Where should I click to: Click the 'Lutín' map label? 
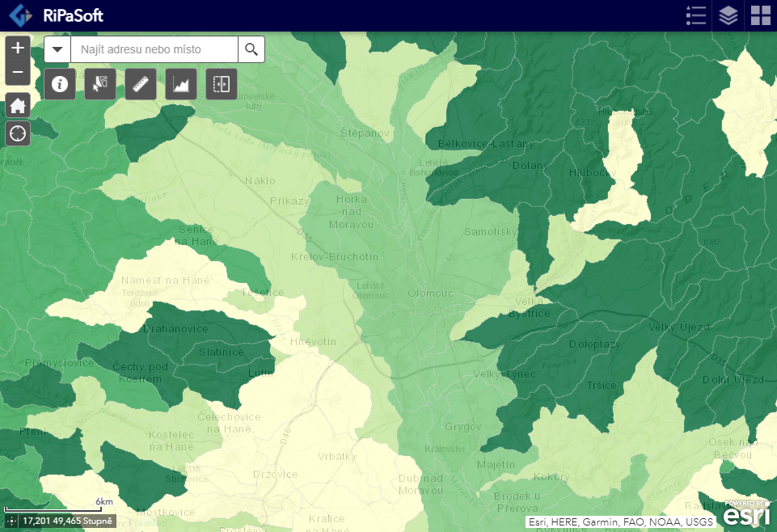point(260,373)
